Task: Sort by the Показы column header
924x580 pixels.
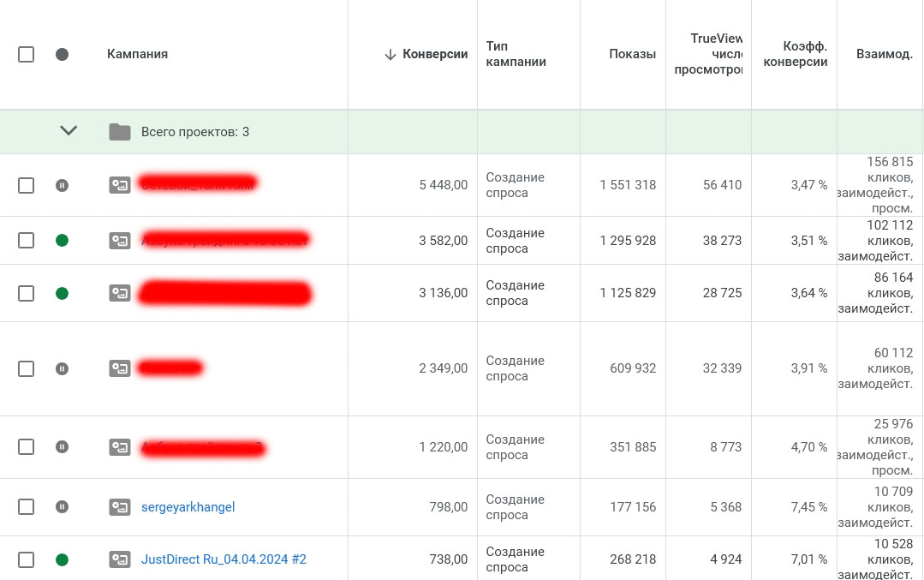Action: (x=632, y=54)
